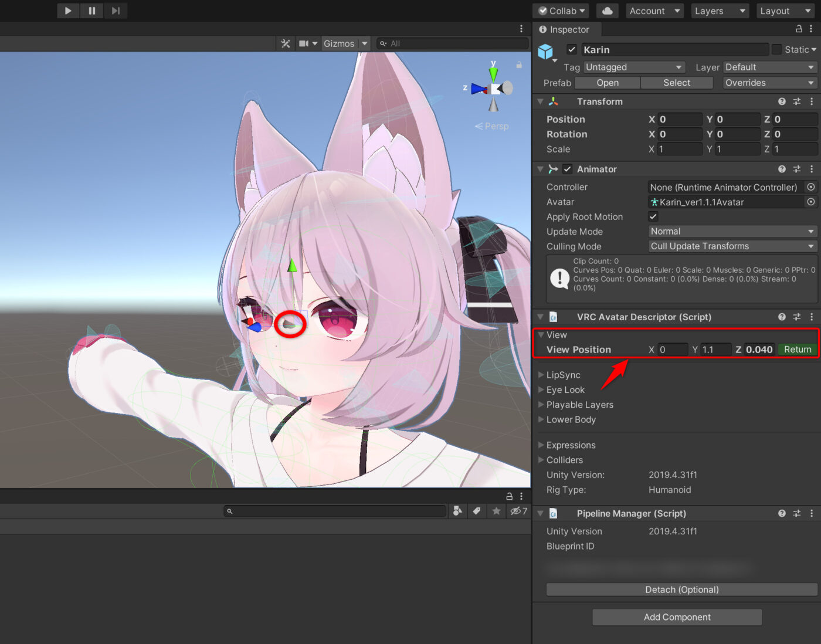
Task: Open the Static dropdown arrow
Action: pos(814,50)
